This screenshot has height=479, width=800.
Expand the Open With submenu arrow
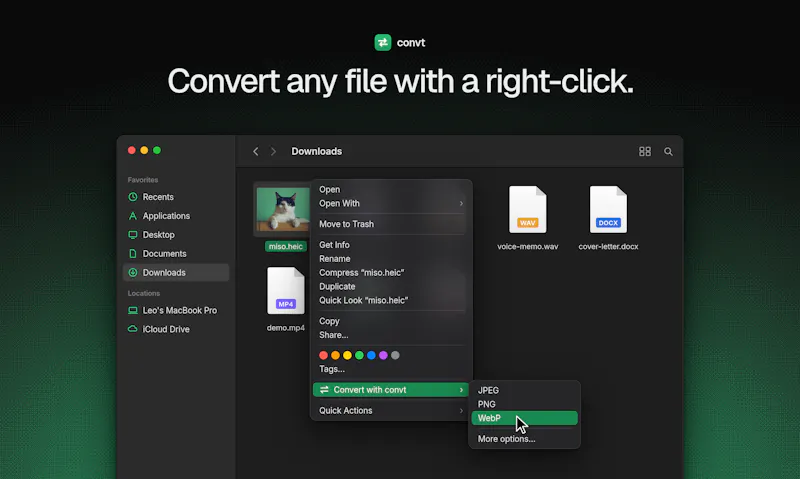click(461, 204)
